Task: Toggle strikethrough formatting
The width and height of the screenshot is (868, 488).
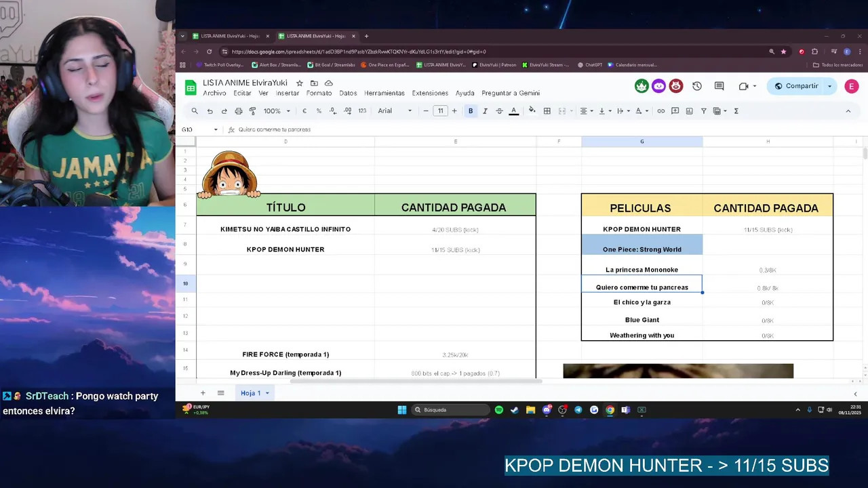Action: [499, 111]
